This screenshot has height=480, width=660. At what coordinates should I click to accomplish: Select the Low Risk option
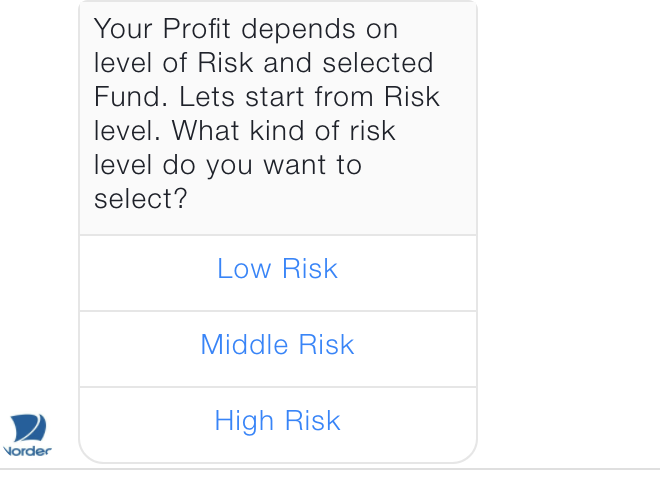(x=277, y=269)
